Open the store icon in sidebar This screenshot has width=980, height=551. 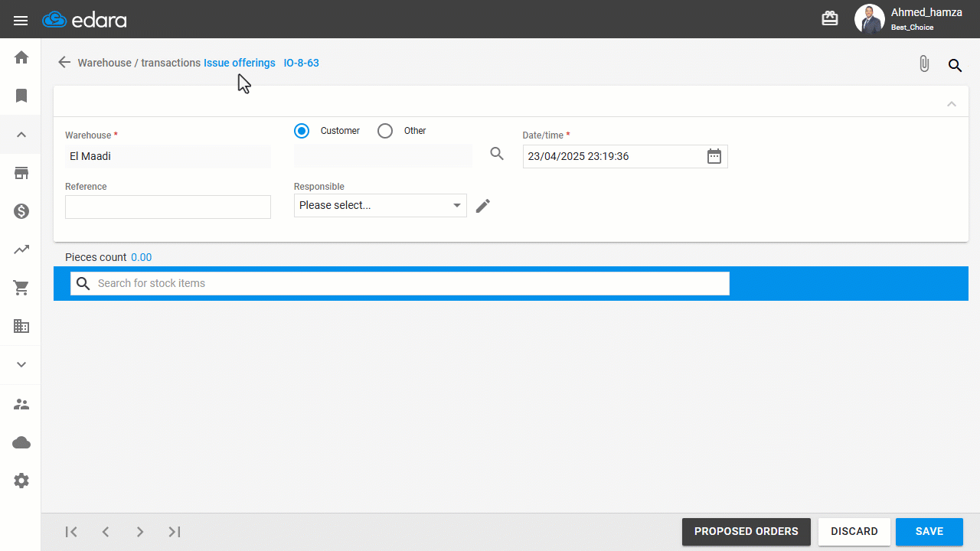(x=21, y=173)
